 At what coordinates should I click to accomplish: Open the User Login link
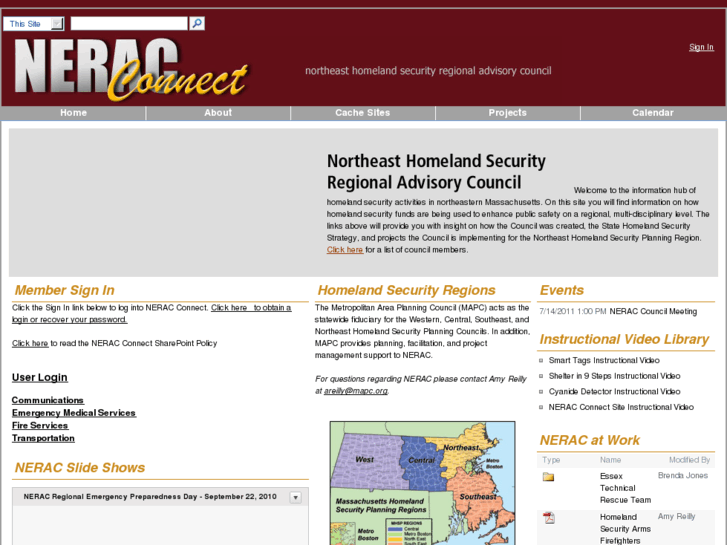point(40,378)
